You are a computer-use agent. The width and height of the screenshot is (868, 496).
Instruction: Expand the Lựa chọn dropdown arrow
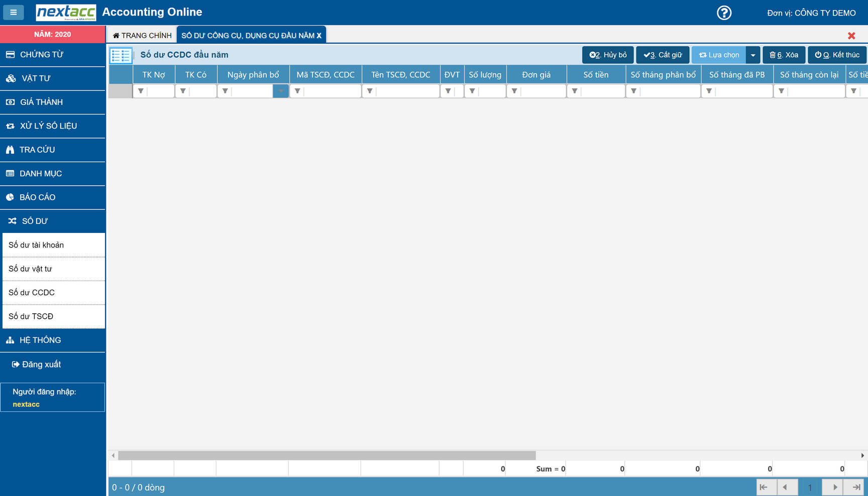pyautogui.click(x=752, y=55)
